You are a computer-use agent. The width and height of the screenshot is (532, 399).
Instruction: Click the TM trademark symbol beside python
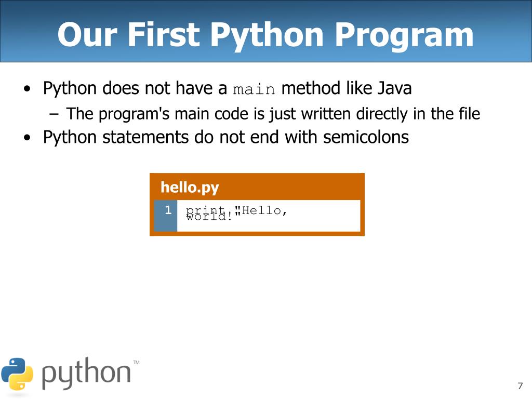click(137, 362)
